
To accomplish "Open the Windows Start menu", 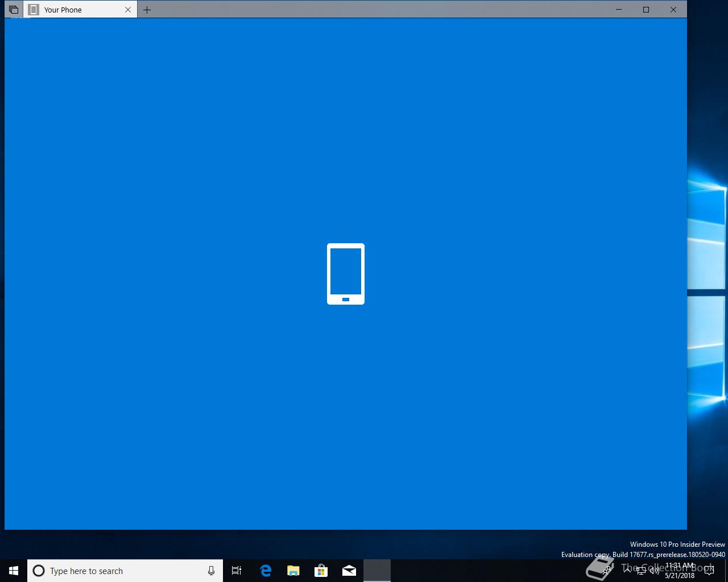I will click(x=14, y=571).
